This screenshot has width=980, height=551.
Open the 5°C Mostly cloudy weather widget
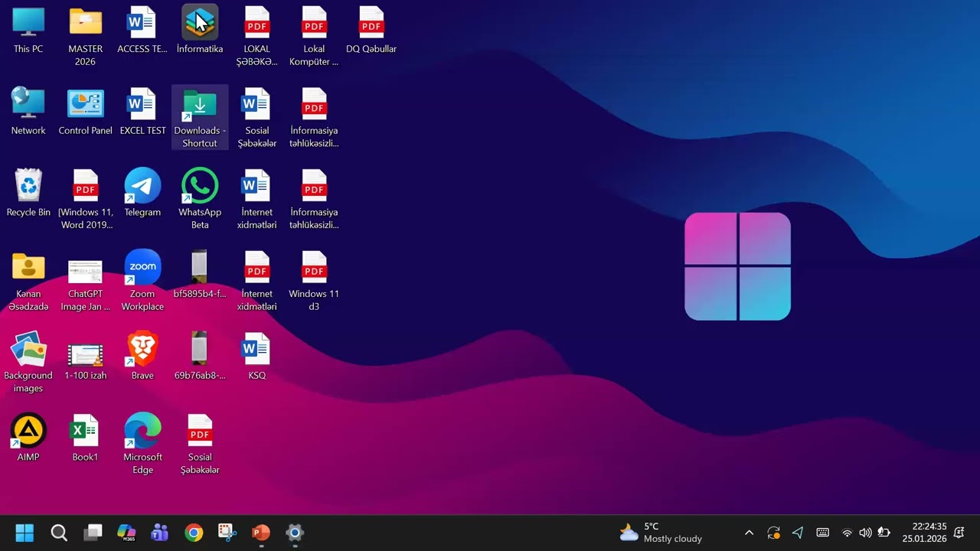click(661, 533)
